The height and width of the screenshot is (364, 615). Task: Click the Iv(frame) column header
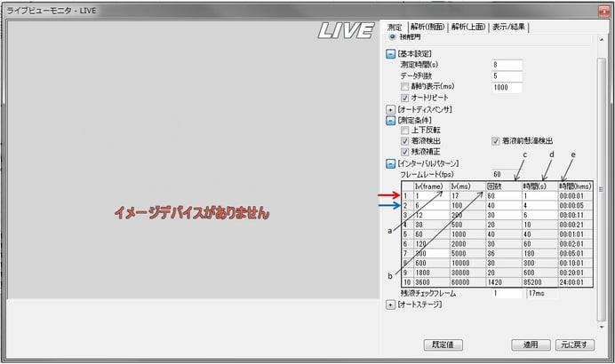(431, 186)
